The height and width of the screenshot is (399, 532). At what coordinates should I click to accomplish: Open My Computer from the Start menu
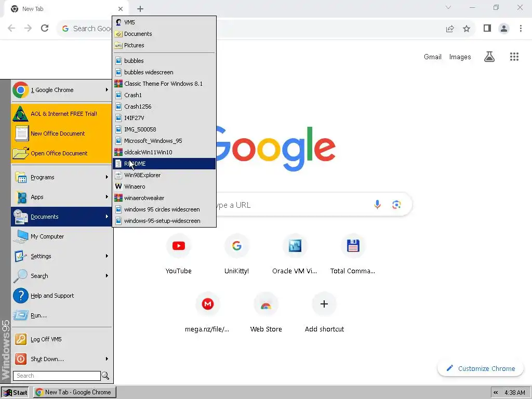pos(61,236)
